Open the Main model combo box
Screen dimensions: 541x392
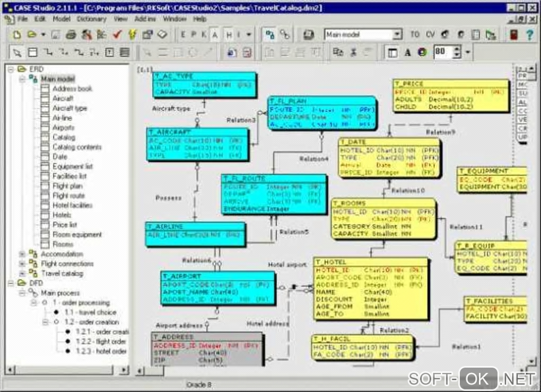pyautogui.click(x=363, y=34)
